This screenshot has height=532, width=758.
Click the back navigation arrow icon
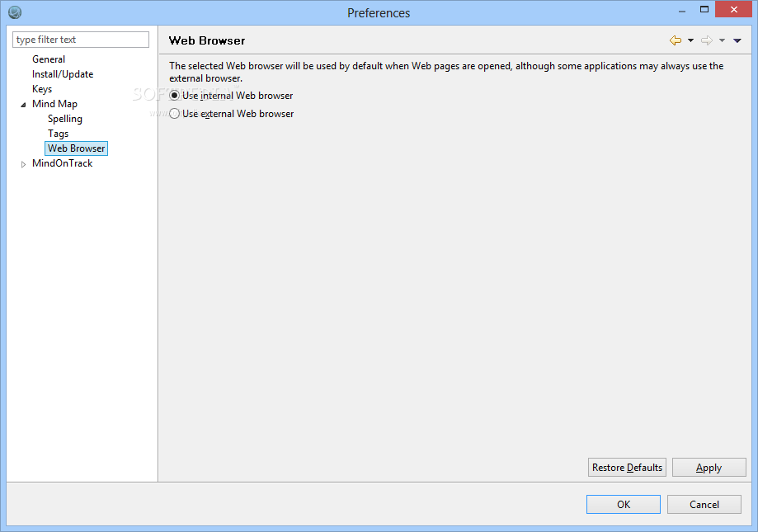point(676,40)
